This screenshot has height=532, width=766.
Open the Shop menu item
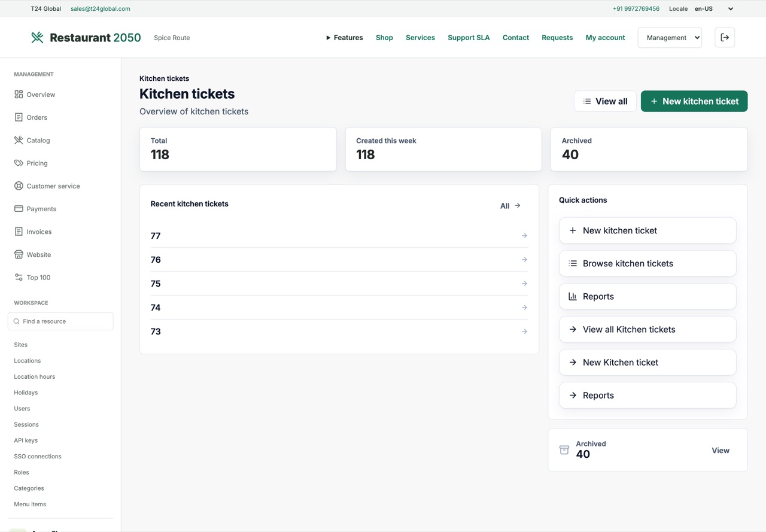384,38
